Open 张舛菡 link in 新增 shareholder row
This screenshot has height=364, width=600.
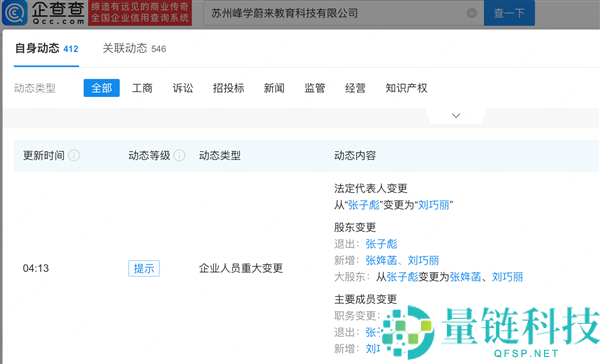(x=382, y=261)
